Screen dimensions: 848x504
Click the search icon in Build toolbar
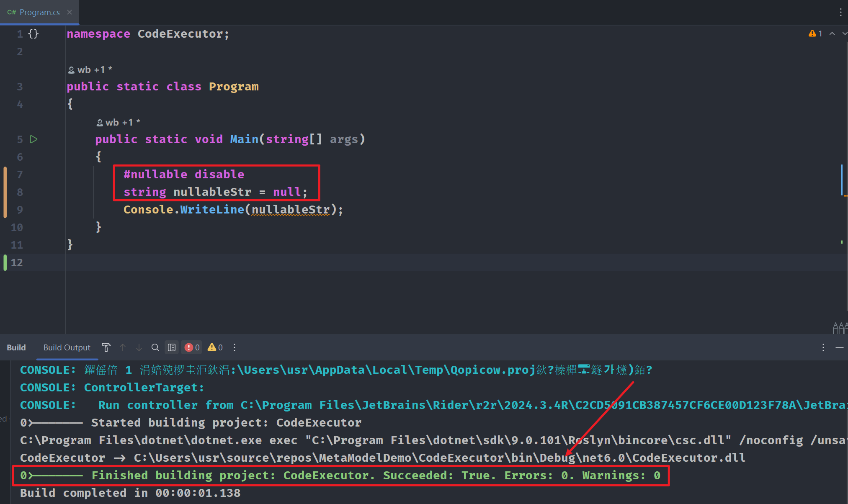click(x=155, y=347)
